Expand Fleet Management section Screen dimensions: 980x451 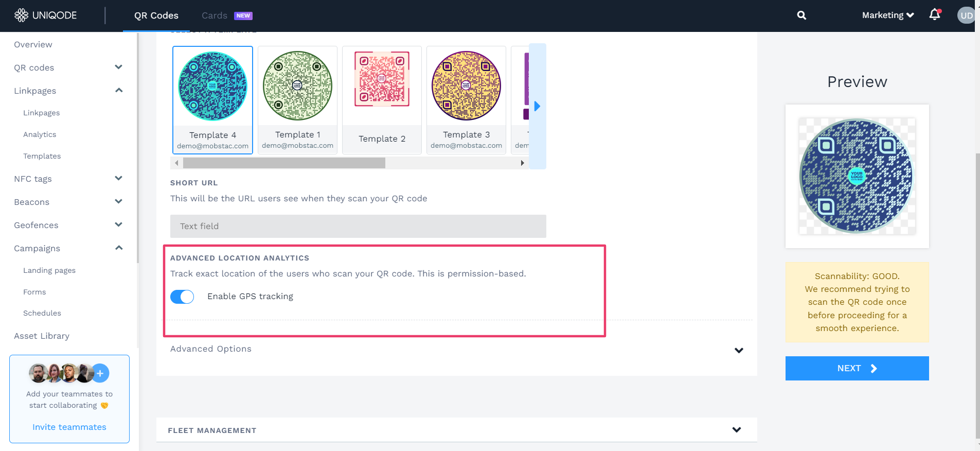coord(737,430)
